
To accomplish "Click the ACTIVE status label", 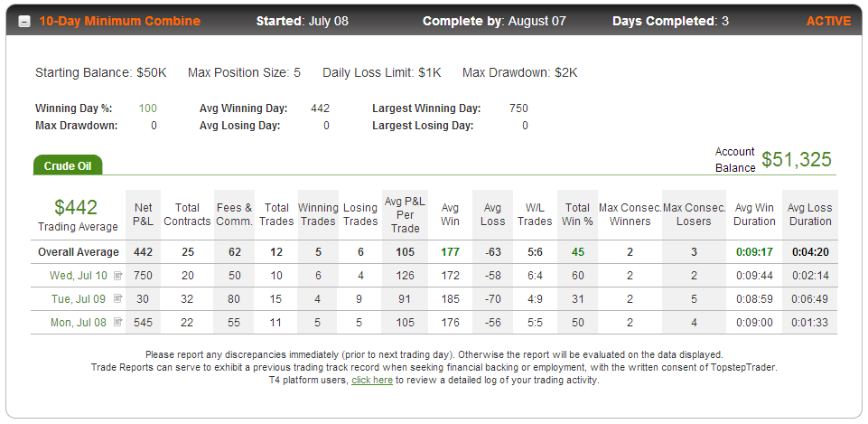I will point(828,21).
